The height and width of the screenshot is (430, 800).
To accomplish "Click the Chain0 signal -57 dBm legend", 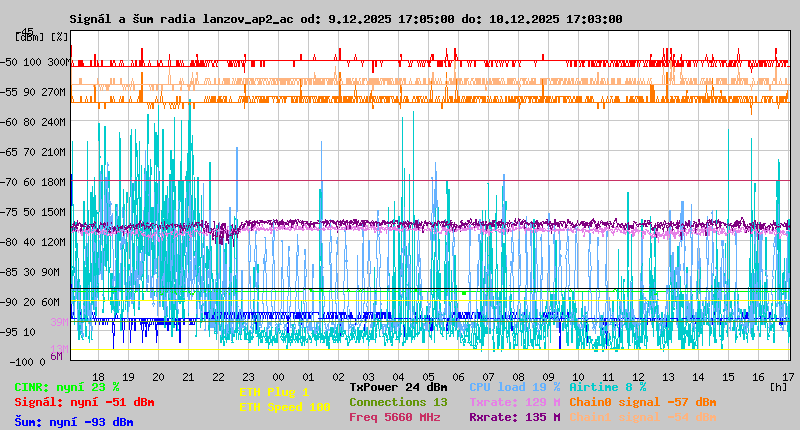I will (642, 402).
